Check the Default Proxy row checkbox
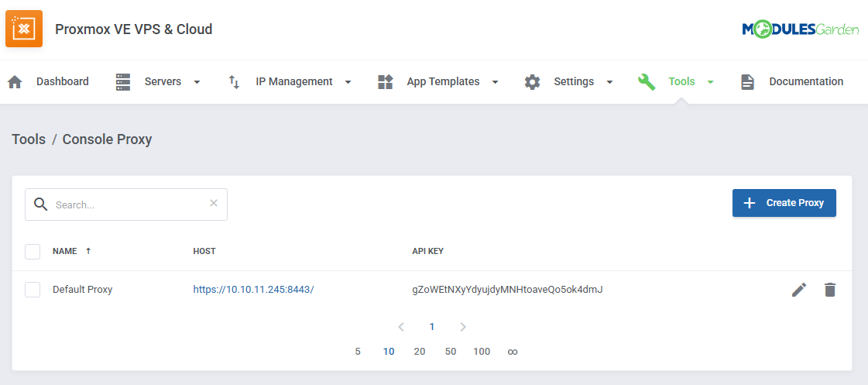This screenshot has height=385, width=868. point(33,290)
